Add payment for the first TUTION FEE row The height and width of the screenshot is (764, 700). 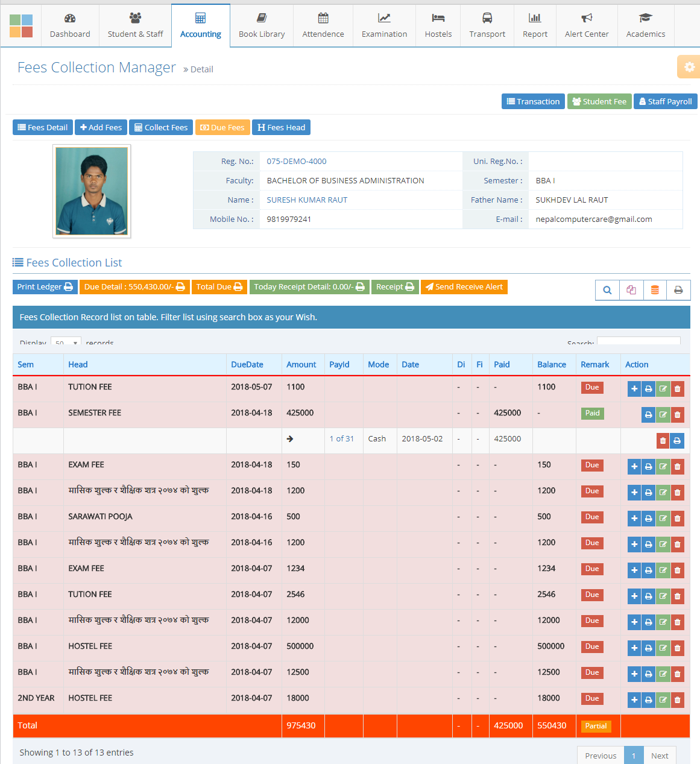pos(634,389)
